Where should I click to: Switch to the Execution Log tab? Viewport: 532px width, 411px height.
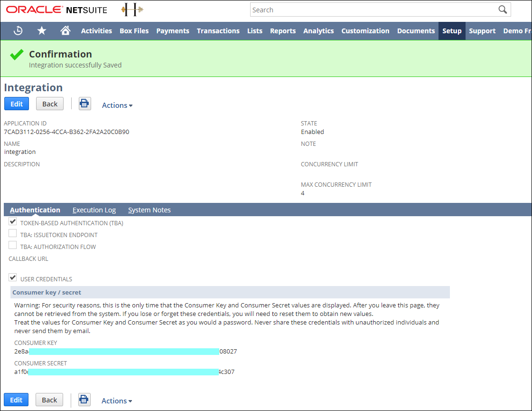pos(94,210)
